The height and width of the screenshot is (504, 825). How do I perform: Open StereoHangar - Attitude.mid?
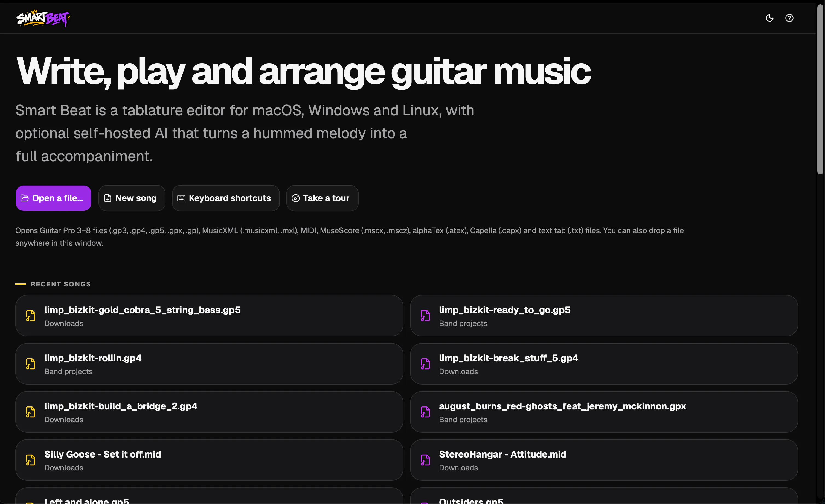[x=604, y=460]
